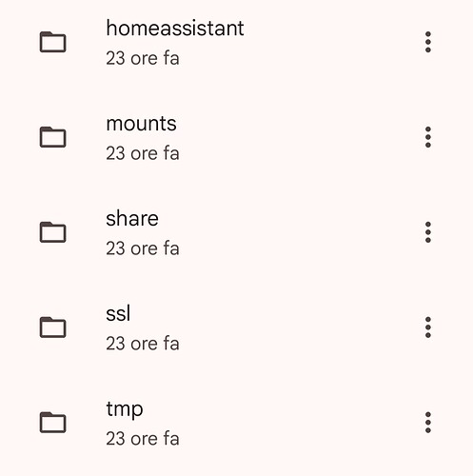Click the mounts folder icon

point(52,137)
